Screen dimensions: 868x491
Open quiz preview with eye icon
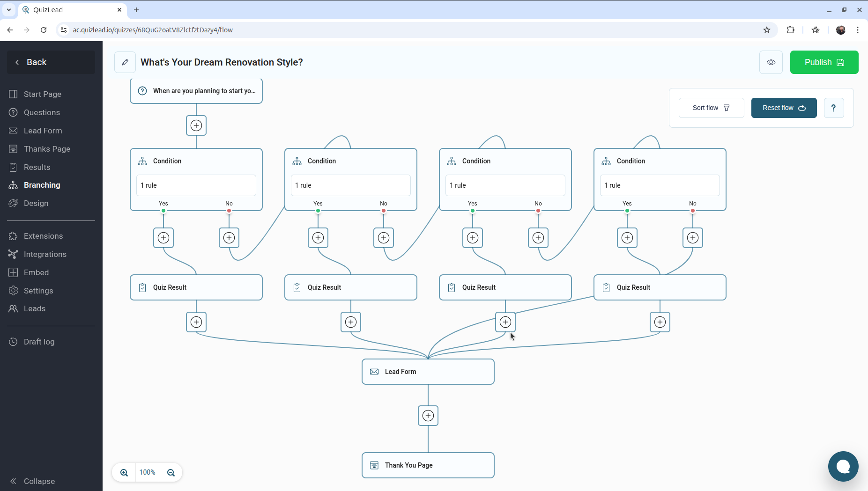point(771,62)
